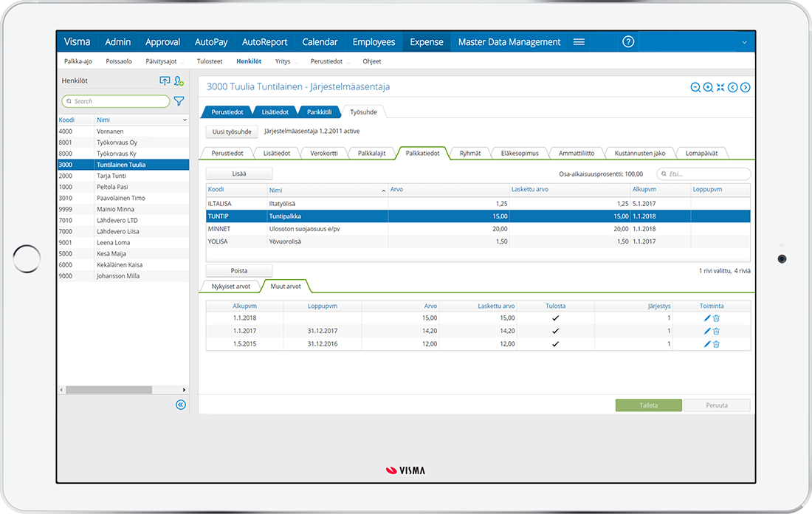Add a new person with the add-person icon
The height and width of the screenshot is (514, 812).
point(179,80)
